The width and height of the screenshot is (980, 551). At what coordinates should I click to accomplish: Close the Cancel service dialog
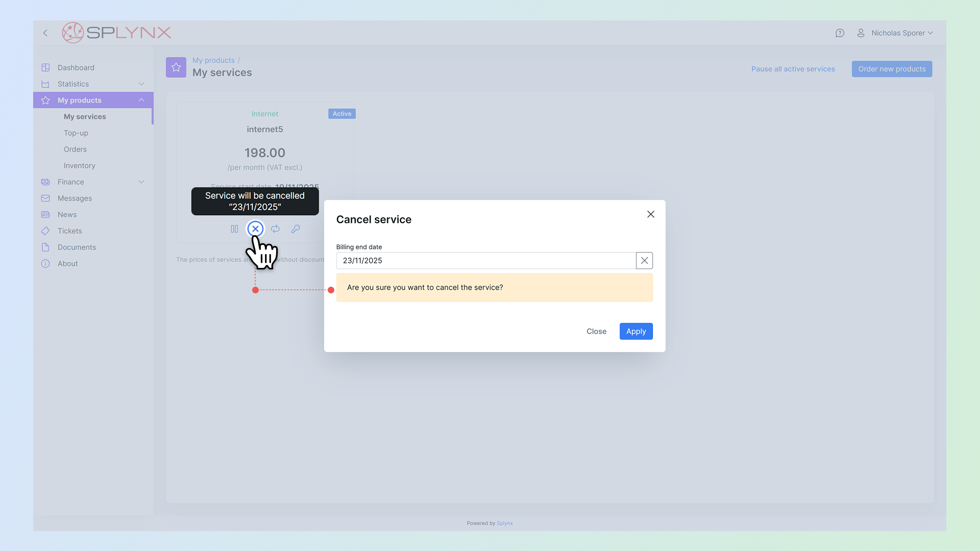651,214
